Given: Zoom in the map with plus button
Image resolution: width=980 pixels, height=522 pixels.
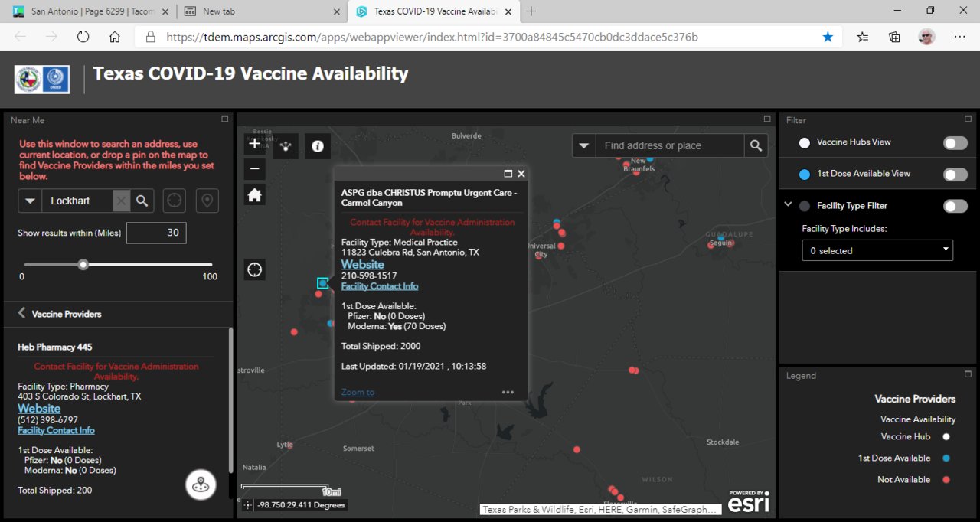Looking at the screenshot, I should [x=255, y=143].
